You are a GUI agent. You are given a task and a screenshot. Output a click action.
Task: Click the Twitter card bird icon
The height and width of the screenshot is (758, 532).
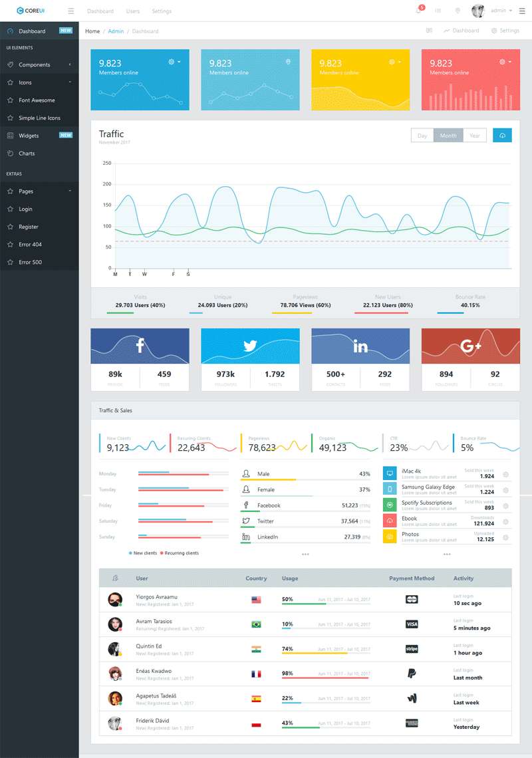coord(250,346)
